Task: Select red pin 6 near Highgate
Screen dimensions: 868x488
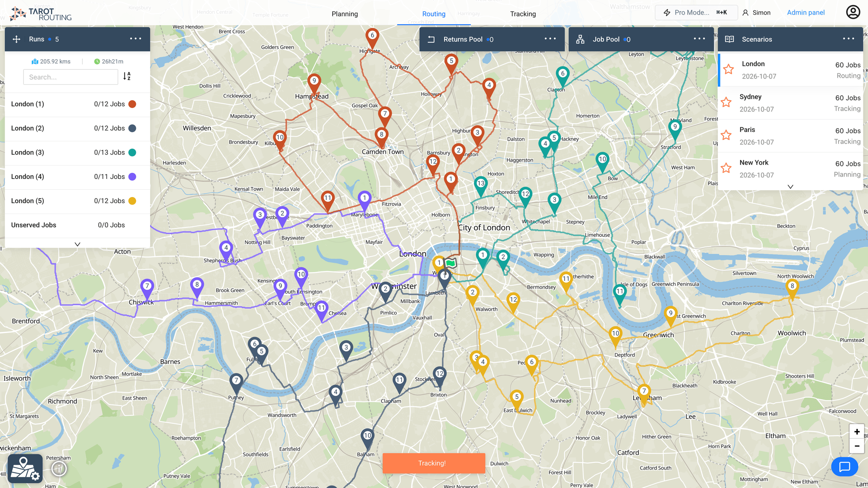Action: pyautogui.click(x=372, y=38)
